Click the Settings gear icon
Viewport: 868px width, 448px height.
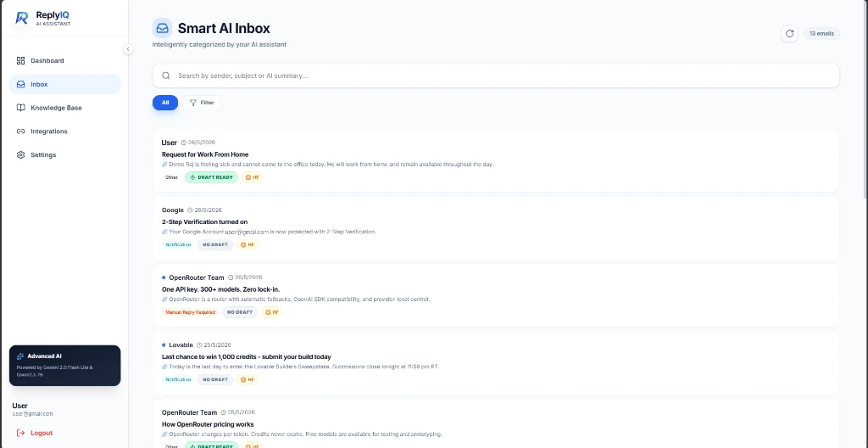(20, 154)
